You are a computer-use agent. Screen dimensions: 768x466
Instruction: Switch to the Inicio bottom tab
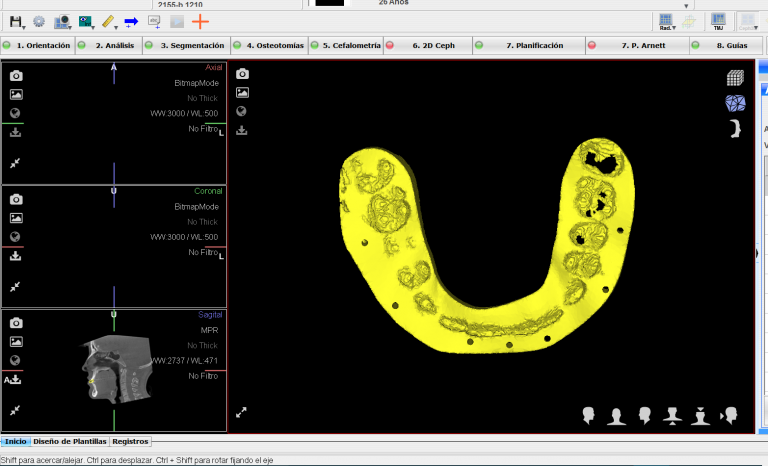[x=16, y=441]
